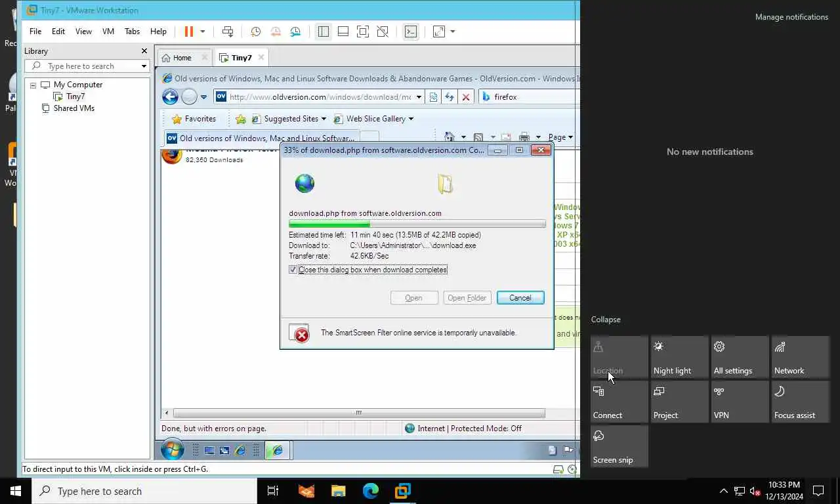Open the View menu
Viewport: 840px width, 504px height.
[83, 31]
